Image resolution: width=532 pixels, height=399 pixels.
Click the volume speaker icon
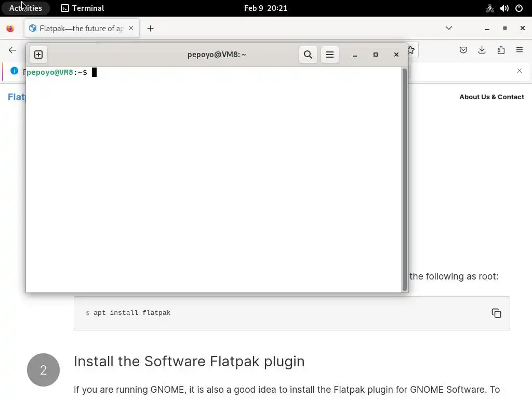coord(504,8)
